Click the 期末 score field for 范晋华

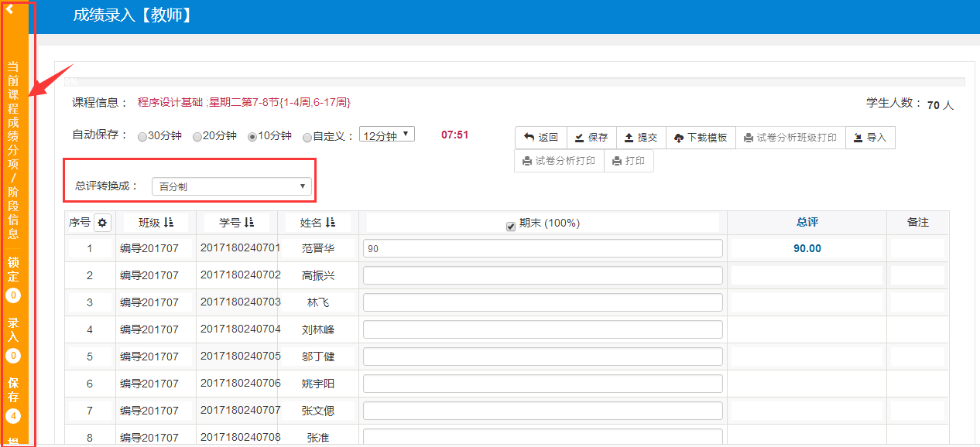[x=543, y=248]
